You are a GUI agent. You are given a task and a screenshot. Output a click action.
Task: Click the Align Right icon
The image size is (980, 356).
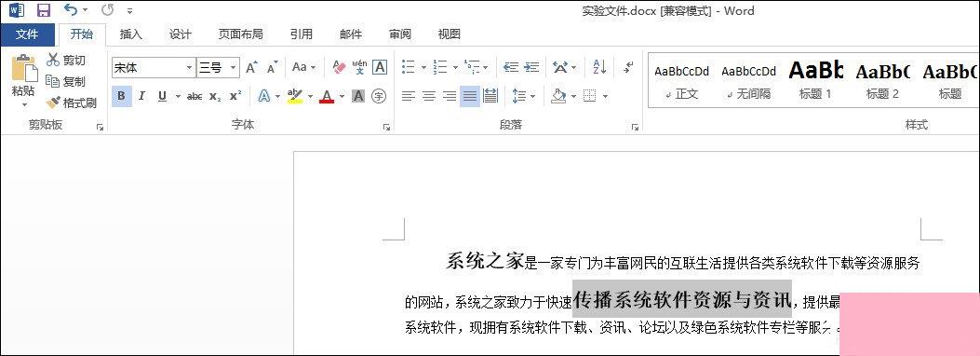[450, 96]
